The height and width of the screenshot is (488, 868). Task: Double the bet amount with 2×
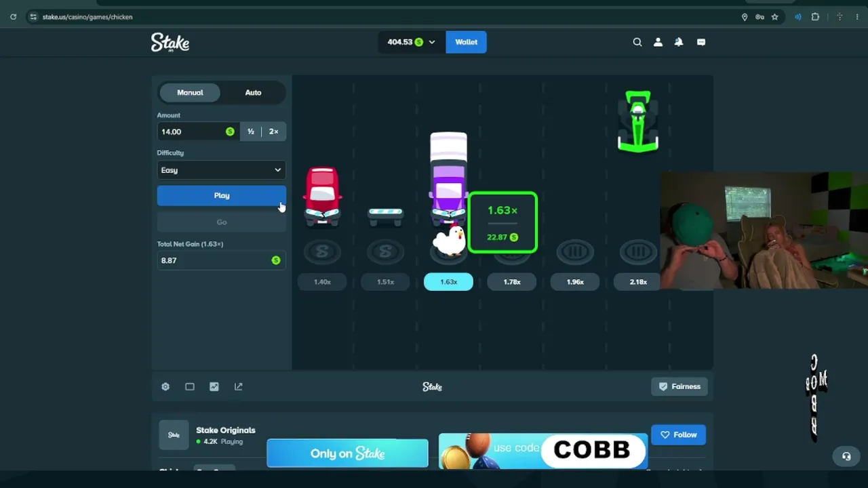pyautogui.click(x=273, y=131)
